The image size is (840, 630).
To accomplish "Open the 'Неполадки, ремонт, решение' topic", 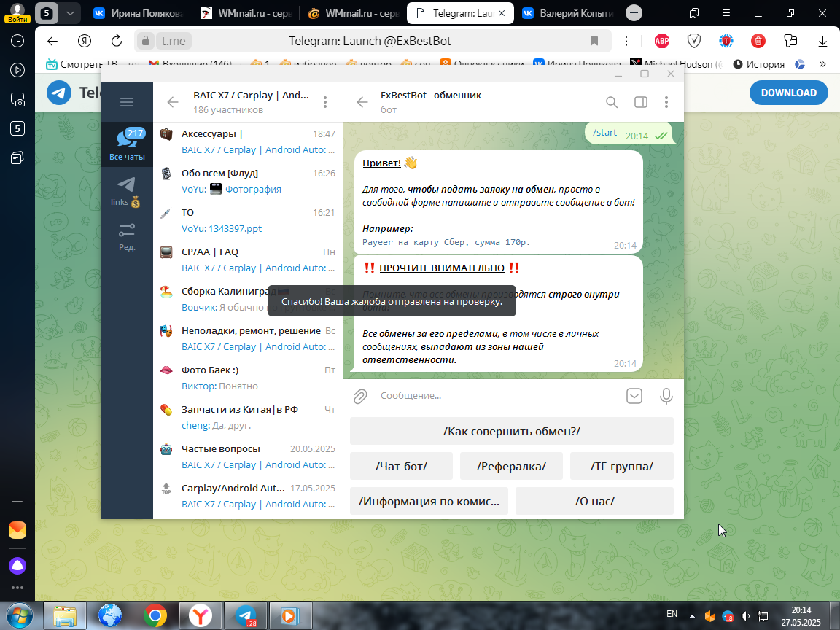I will point(247,338).
